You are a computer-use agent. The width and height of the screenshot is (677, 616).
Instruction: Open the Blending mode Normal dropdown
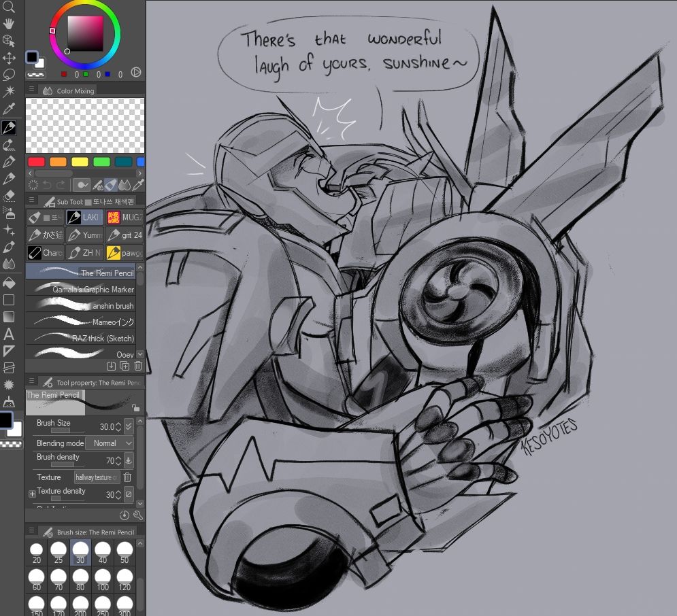110,443
